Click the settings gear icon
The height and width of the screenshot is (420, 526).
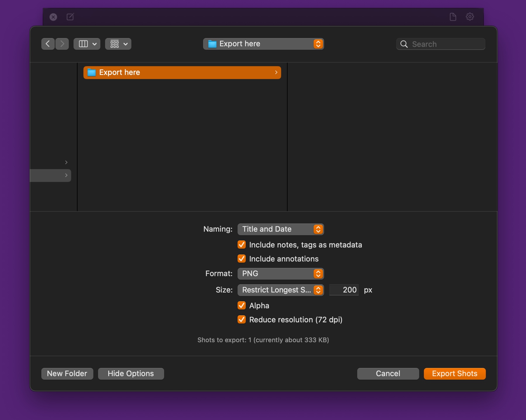[470, 17]
